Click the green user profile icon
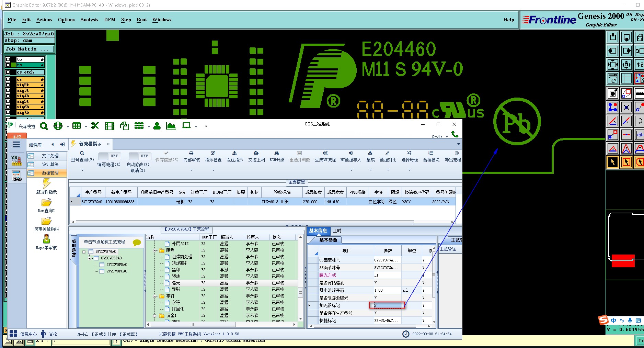 point(157,126)
